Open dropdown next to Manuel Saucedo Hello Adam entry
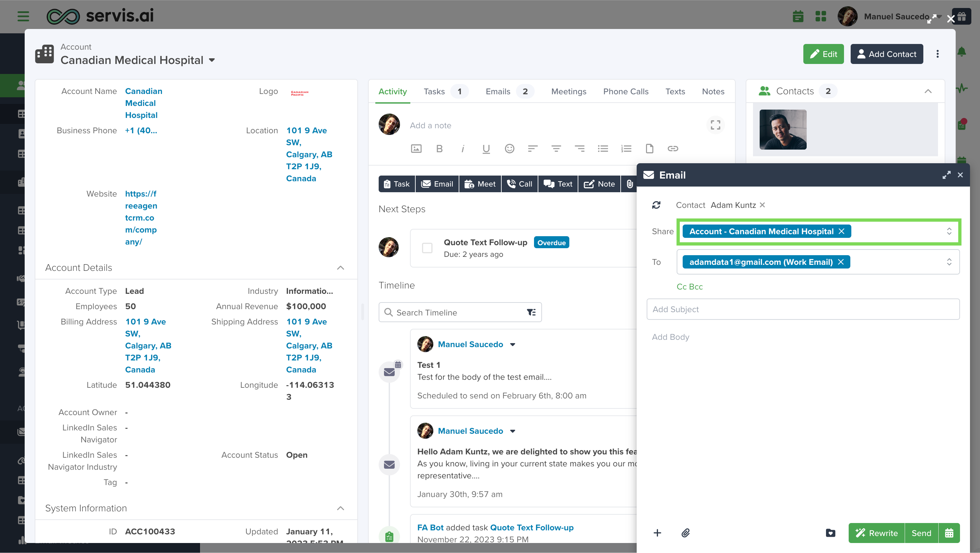980x553 pixels. [512, 431]
